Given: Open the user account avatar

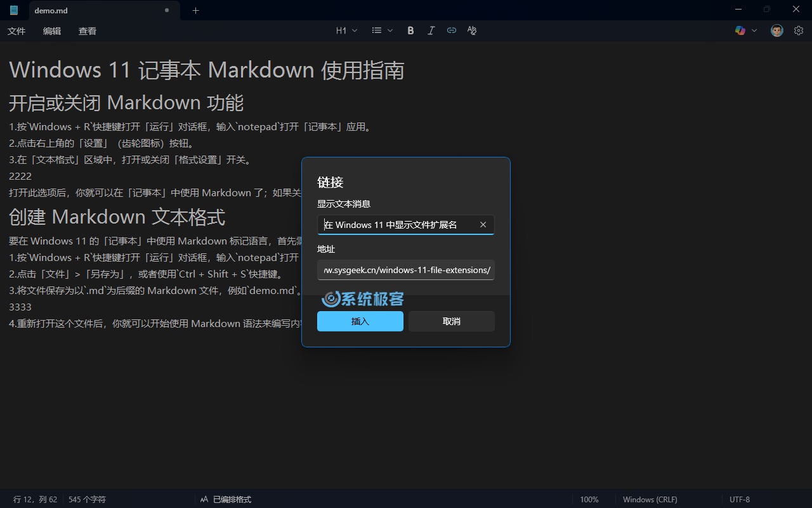Looking at the screenshot, I should tap(777, 30).
